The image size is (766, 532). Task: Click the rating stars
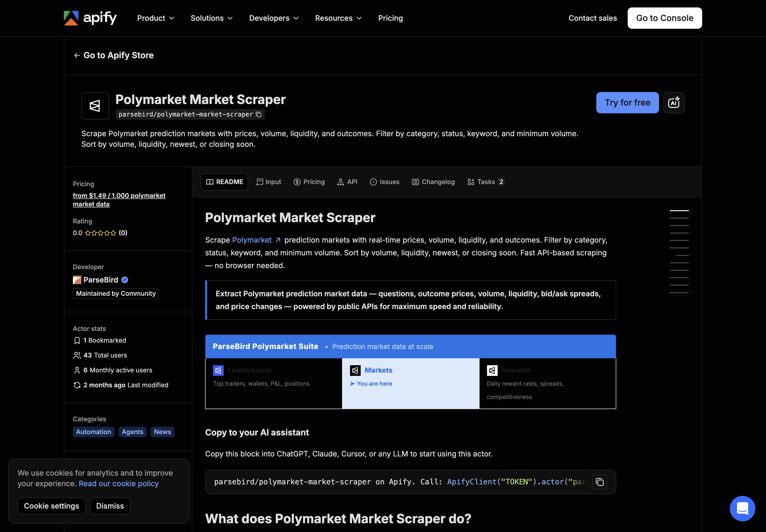pyautogui.click(x=100, y=233)
